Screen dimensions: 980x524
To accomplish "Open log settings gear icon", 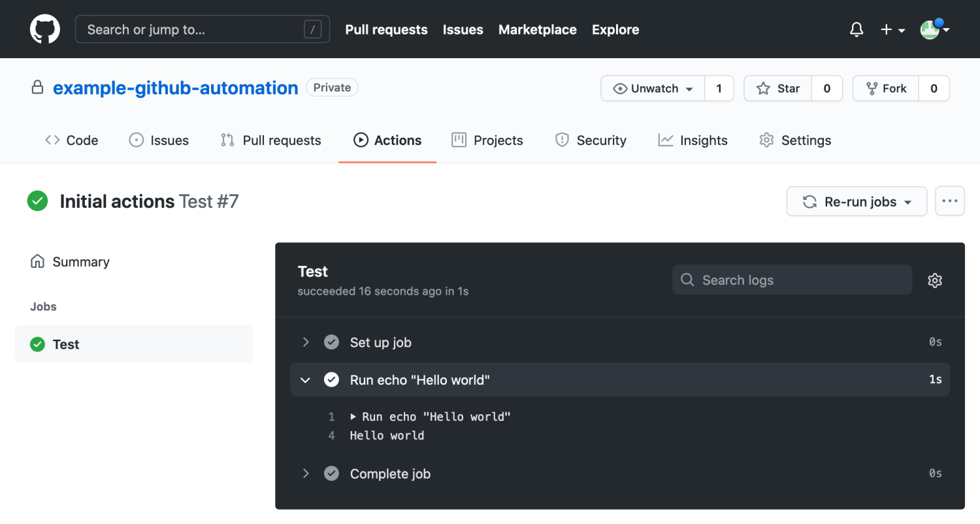I will click(x=935, y=280).
